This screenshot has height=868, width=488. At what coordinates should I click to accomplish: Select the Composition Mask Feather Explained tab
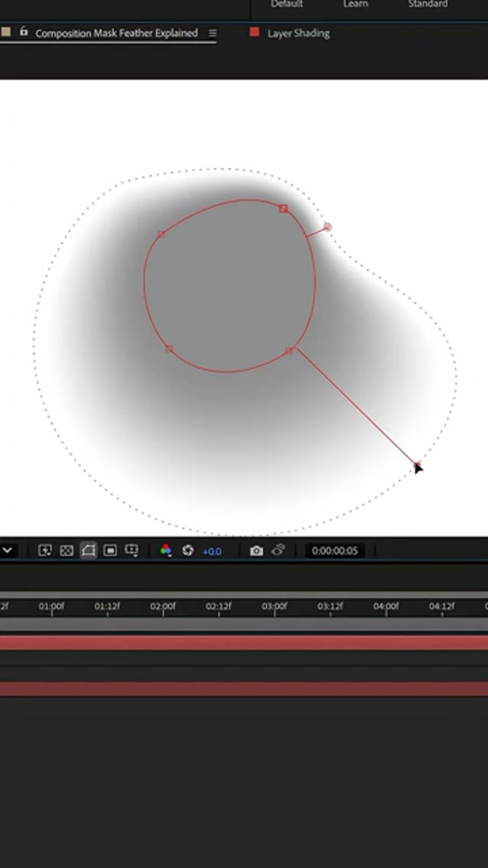(116, 34)
